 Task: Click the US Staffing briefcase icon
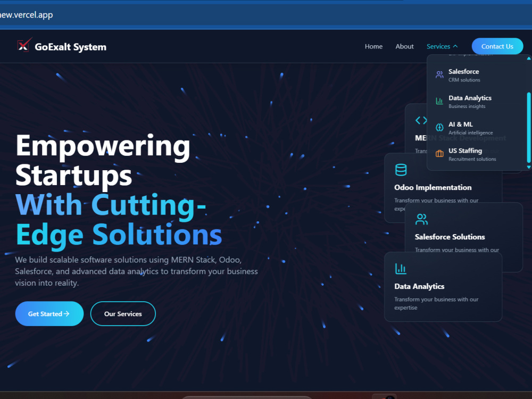click(439, 154)
